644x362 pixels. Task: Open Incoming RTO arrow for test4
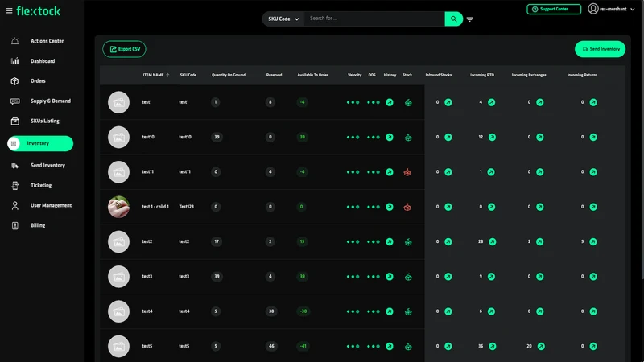[491, 311]
